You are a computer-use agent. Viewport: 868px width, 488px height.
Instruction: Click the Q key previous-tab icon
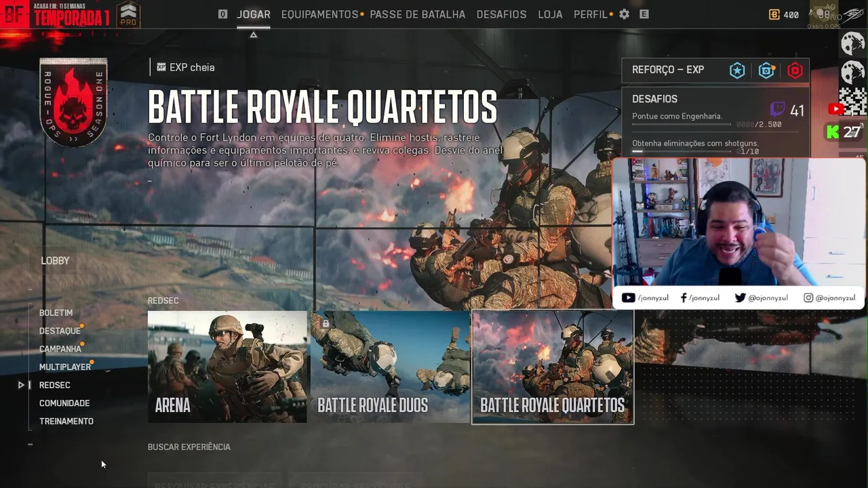click(x=222, y=14)
